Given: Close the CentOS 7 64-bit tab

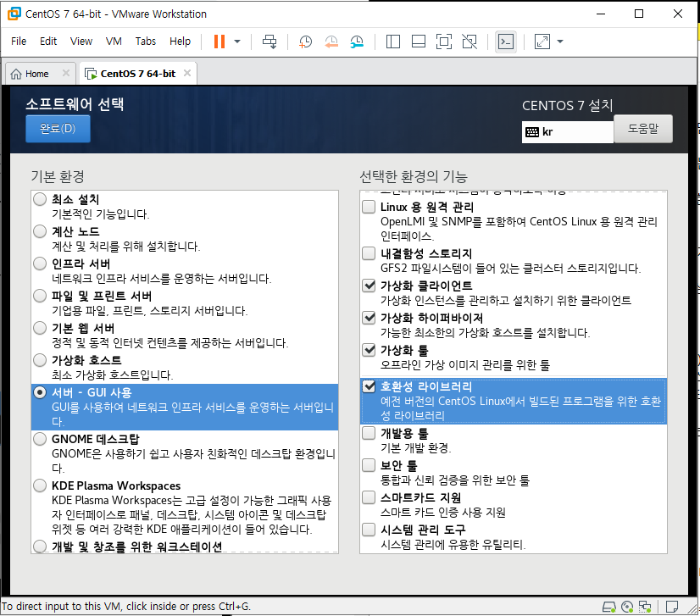Looking at the screenshot, I should (x=187, y=73).
